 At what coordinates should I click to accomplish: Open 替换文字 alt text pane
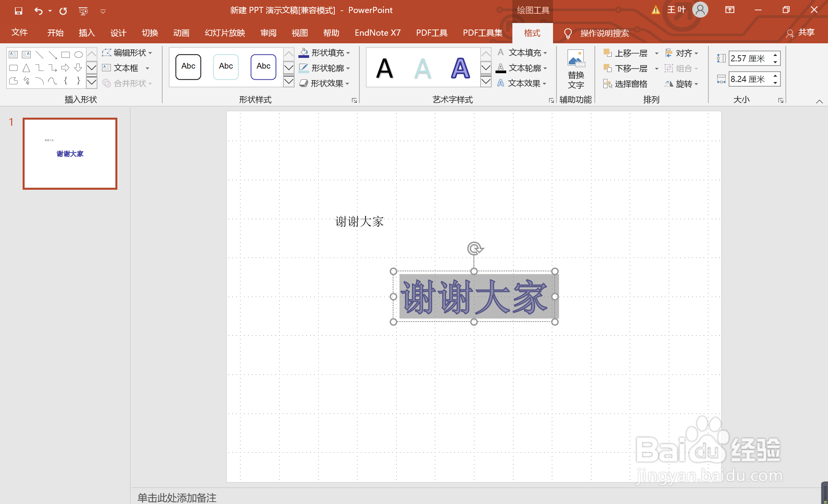575,69
